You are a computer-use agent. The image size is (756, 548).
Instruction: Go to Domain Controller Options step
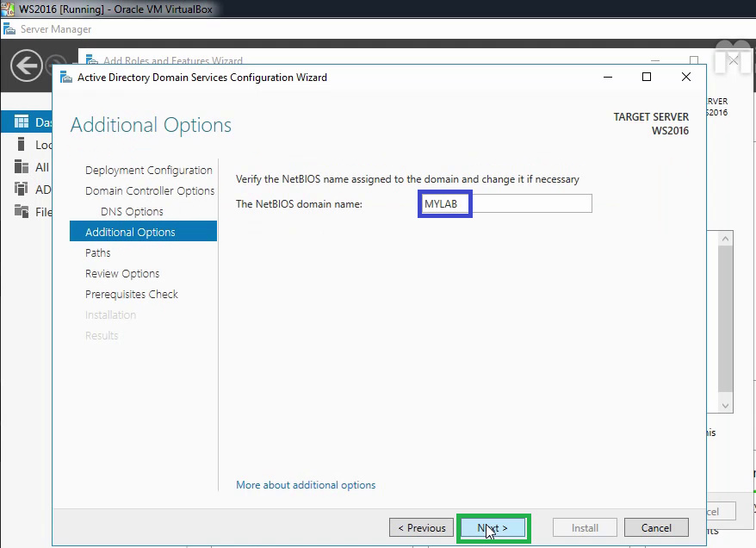point(150,191)
